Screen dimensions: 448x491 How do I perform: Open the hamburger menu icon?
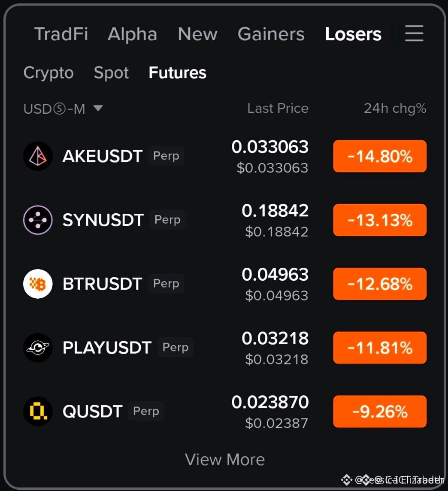point(414,33)
